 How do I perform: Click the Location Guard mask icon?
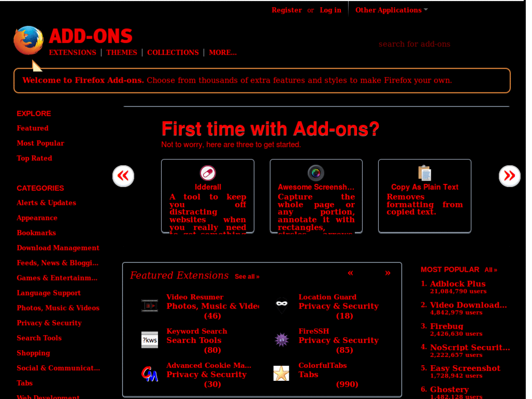pyautogui.click(x=282, y=305)
